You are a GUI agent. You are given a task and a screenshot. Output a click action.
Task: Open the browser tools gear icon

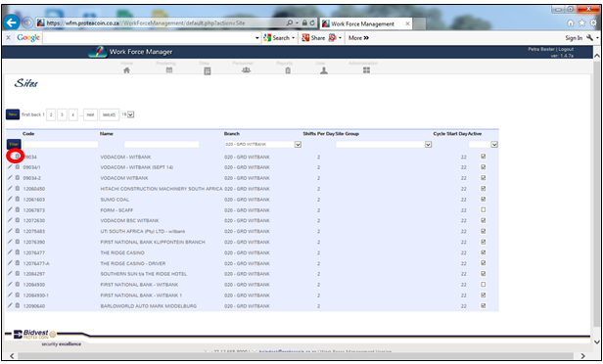coord(594,23)
